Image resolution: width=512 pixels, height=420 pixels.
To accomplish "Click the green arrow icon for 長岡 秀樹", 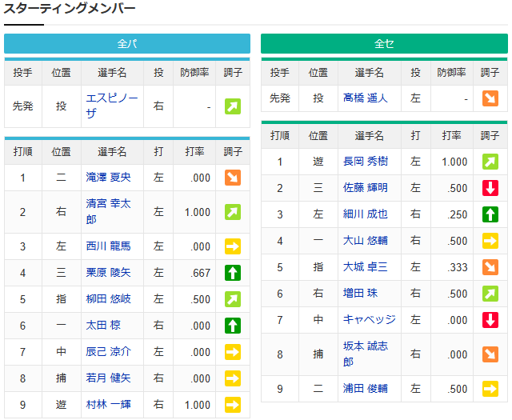I will [490, 162].
